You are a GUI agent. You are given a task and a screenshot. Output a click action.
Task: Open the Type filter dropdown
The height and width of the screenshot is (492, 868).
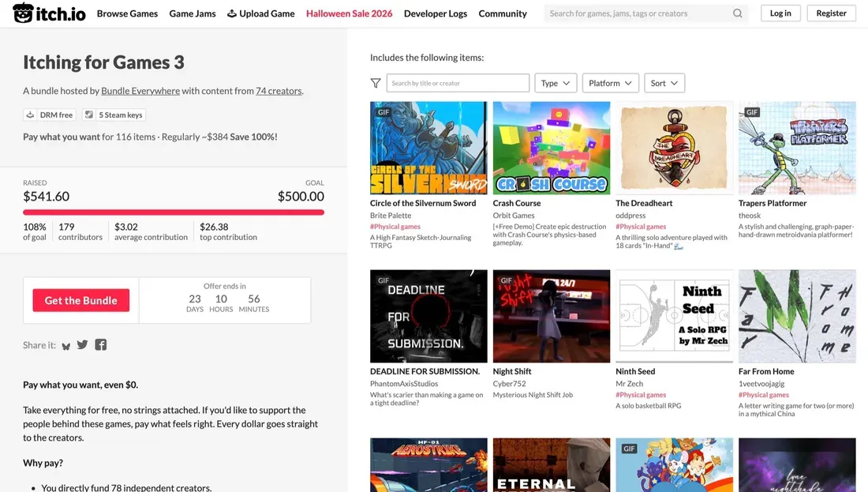tap(556, 83)
